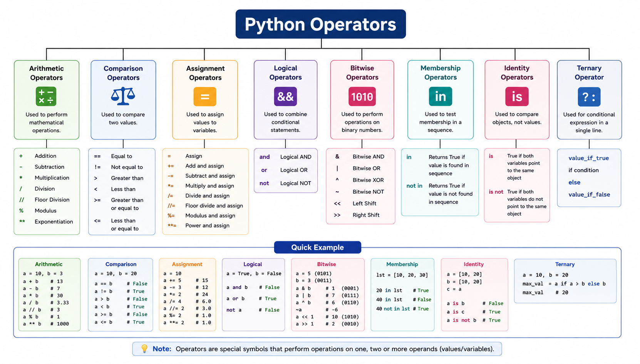The width and height of the screenshot is (640, 364).
Task: Click the 'value_if_false' ternary text
Action: point(589,195)
